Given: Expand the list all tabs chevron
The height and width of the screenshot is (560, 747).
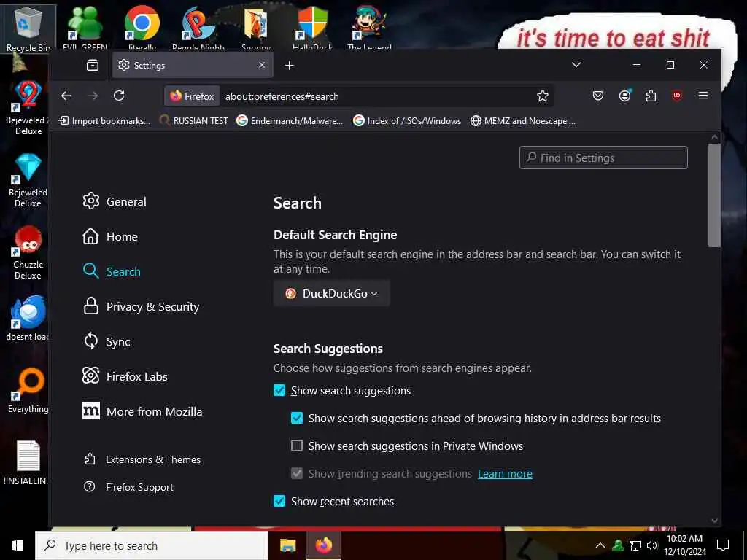Looking at the screenshot, I should pos(576,65).
